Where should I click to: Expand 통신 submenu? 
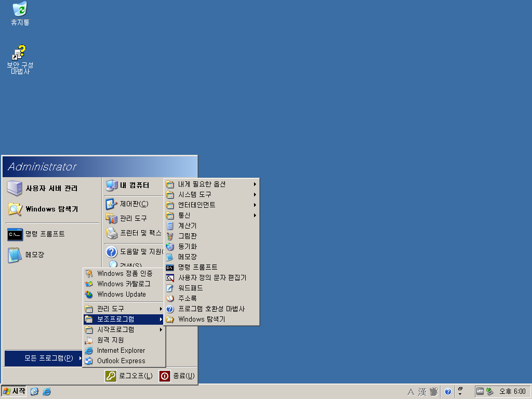(x=212, y=216)
